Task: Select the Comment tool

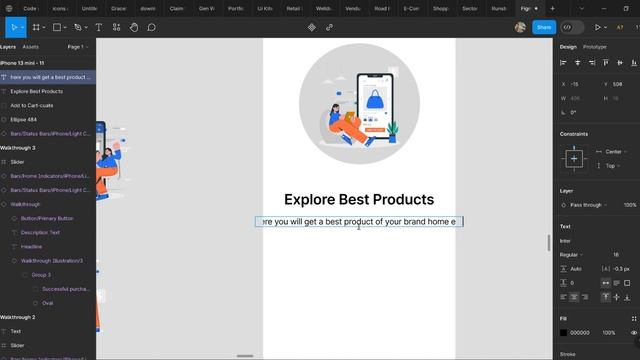Action: [x=151, y=27]
